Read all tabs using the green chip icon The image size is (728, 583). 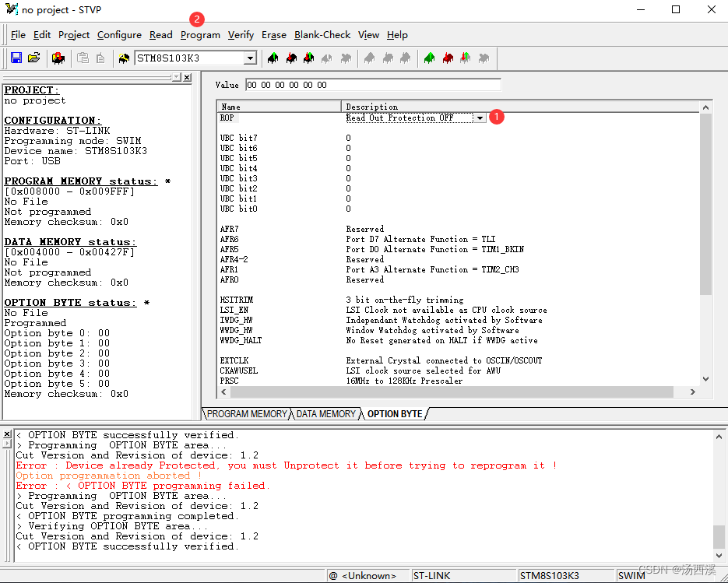tap(428, 58)
